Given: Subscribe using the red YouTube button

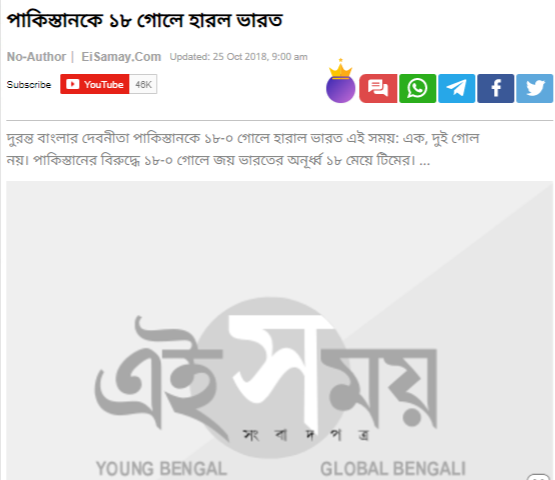Looking at the screenshot, I should point(95,84).
